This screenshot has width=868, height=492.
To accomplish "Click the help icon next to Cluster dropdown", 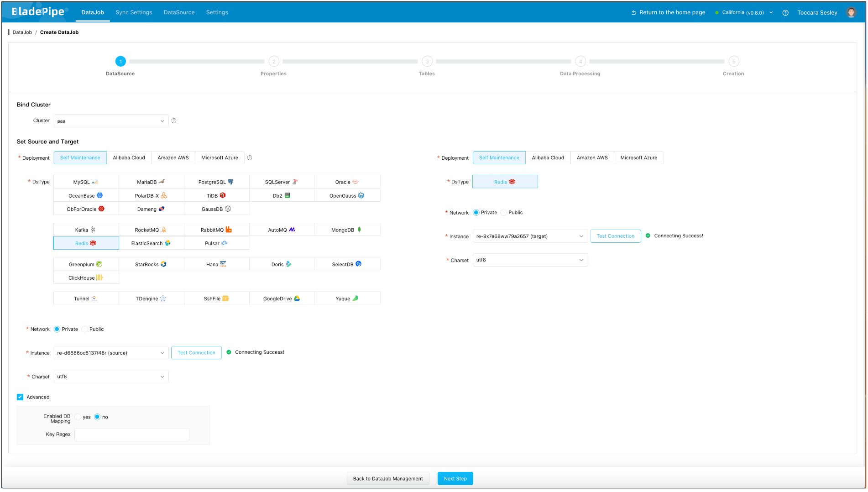I will click(174, 121).
